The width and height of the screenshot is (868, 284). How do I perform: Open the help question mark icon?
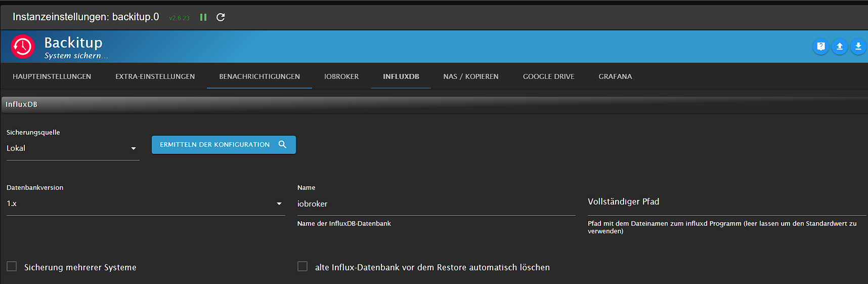821,47
